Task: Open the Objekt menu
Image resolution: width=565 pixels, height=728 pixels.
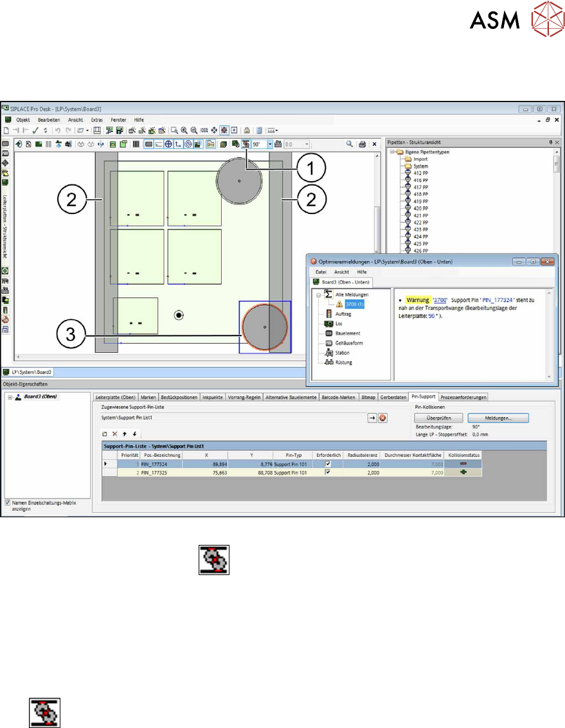Action: pos(22,120)
